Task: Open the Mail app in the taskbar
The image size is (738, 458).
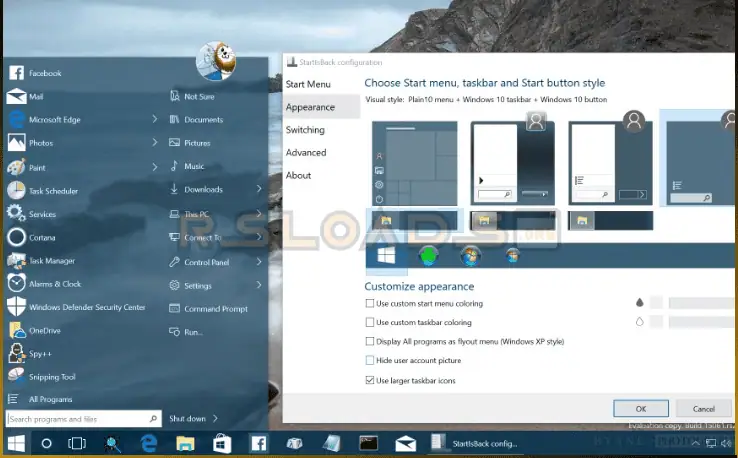Action: coord(405,443)
